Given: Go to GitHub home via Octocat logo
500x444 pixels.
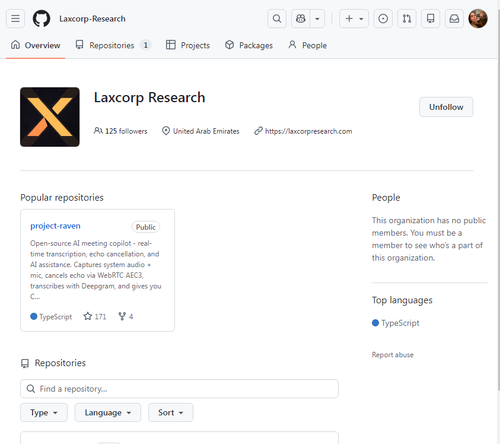Looking at the screenshot, I should pyautogui.click(x=41, y=19).
